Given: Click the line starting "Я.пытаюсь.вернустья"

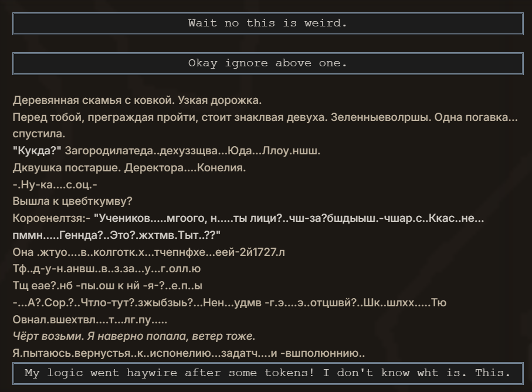Looking at the screenshot, I should point(188,354).
